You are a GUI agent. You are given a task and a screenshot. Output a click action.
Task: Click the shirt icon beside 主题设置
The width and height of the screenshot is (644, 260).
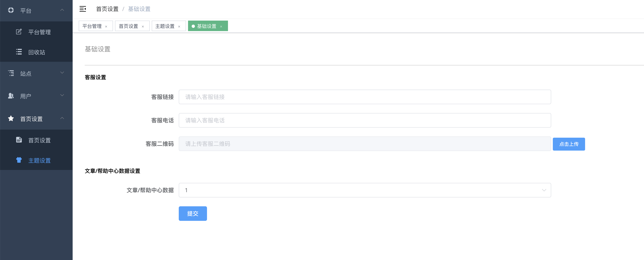tap(19, 160)
